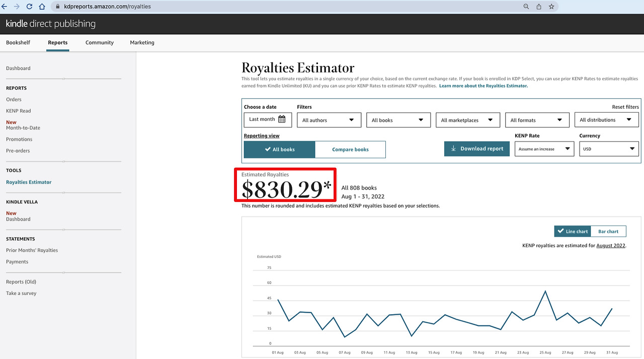
Task: Click the kindle direct publishing logo
Action: 50,24
